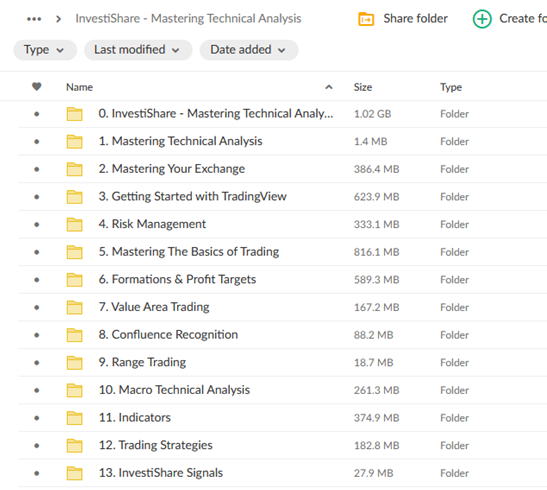Open the Last modified filter dropdown
The height and width of the screenshot is (490, 547).
(138, 50)
